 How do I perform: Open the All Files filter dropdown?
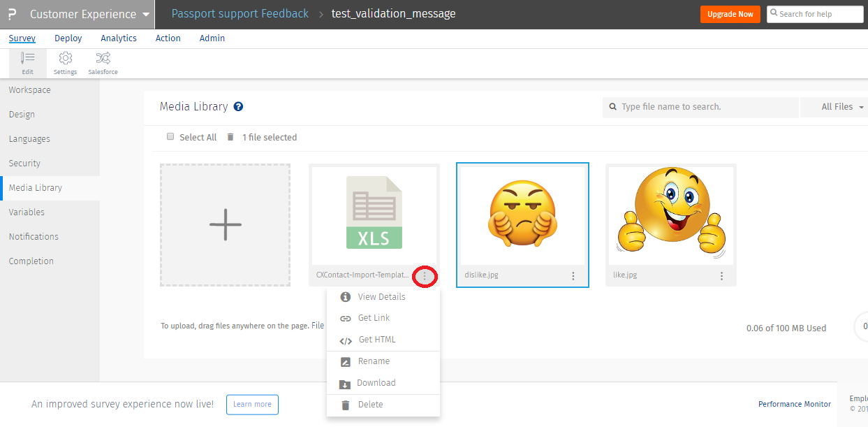(x=842, y=107)
